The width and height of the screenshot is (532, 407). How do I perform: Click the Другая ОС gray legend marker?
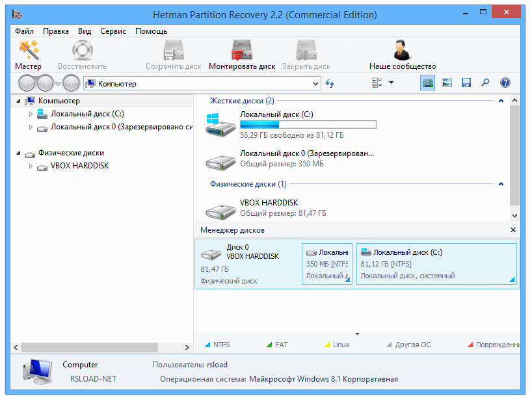[389, 345]
